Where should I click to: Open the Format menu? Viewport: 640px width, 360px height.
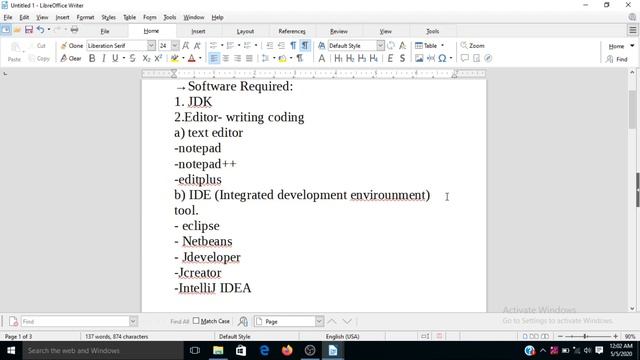pos(85,17)
